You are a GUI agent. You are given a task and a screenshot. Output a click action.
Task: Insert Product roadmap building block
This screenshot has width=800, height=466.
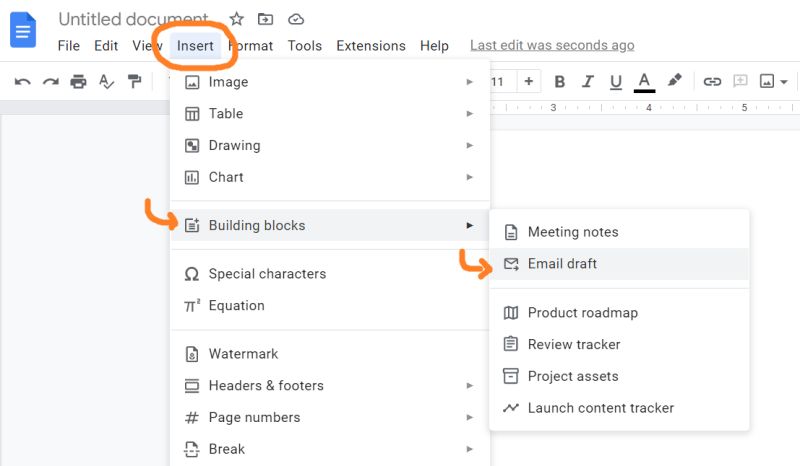pos(619,313)
